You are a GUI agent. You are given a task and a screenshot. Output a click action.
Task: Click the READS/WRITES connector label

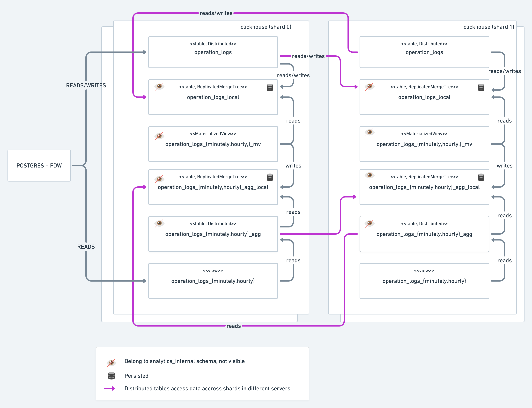tap(86, 85)
